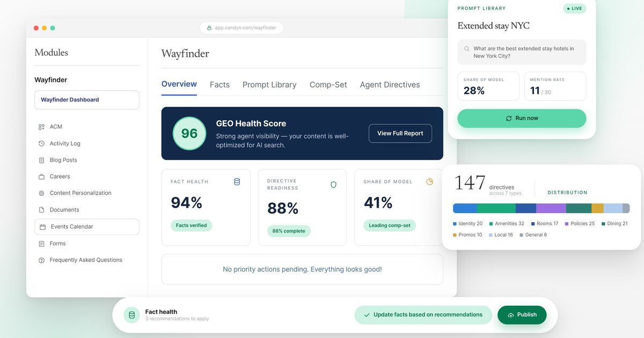Screen dimensions: 644x338
Task: Click the lock icon in address bar
Action: (209, 28)
